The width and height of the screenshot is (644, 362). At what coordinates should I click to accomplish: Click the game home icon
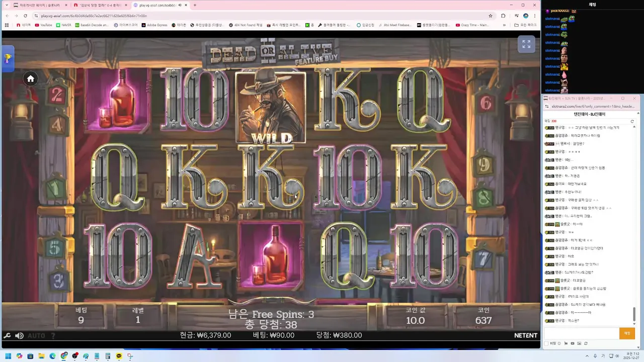pos(31,78)
